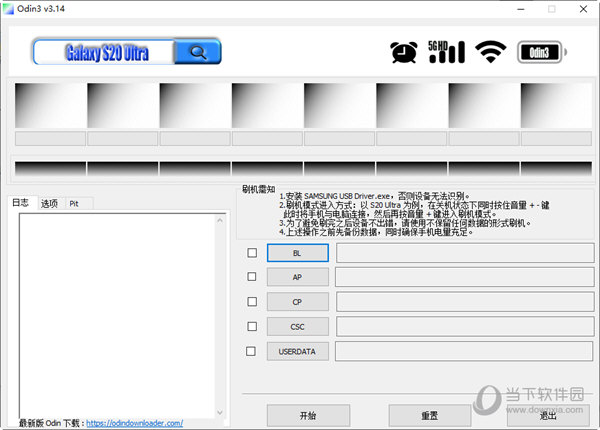Image resolution: width=600 pixels, height=430 pixels.
Task: Click the CP file browse button
Action: pos(297,301)
